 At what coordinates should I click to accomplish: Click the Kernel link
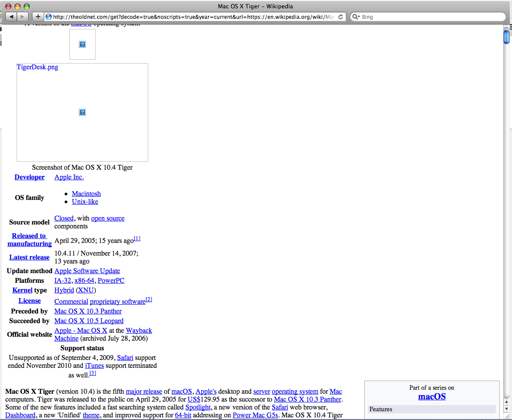(x=22, y=290)
